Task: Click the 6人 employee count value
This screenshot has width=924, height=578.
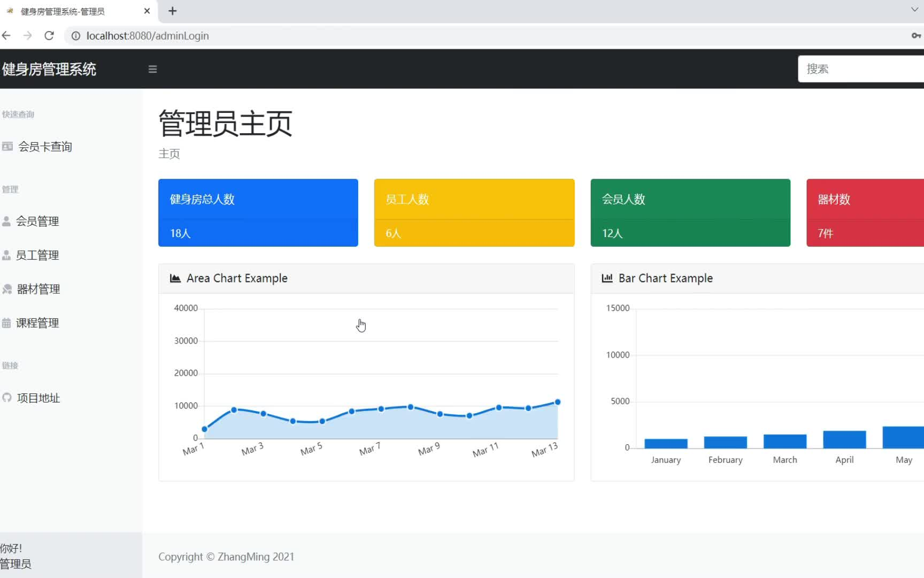Action: tap(393, 233)
